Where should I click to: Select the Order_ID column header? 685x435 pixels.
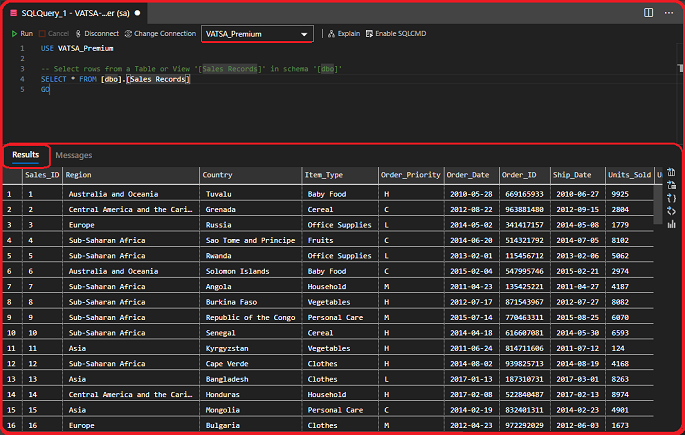525,175
